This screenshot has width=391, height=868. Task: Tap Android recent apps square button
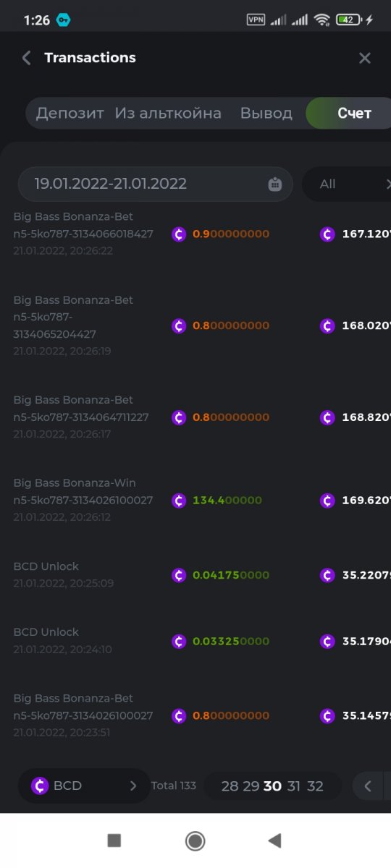point(114,841)
